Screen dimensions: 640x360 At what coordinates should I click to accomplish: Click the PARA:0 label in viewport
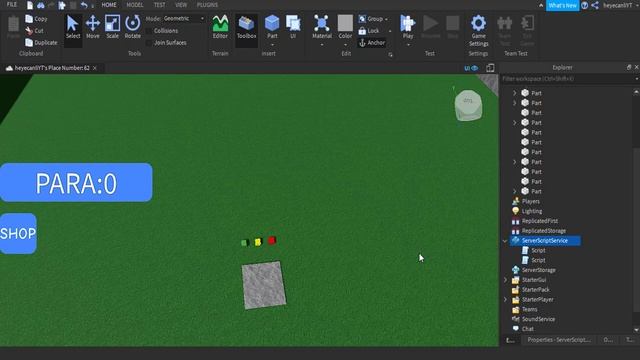point(76,182)
